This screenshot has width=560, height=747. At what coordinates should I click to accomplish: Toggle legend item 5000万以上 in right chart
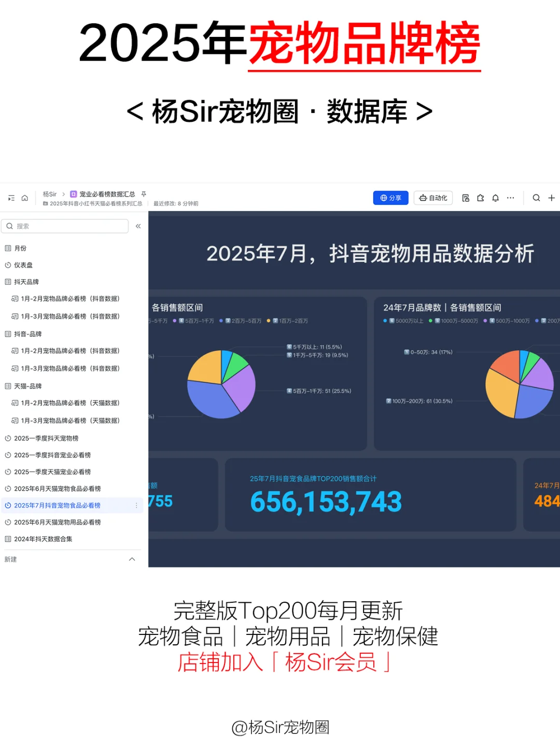pyautogui.click(x=403, y=321)
